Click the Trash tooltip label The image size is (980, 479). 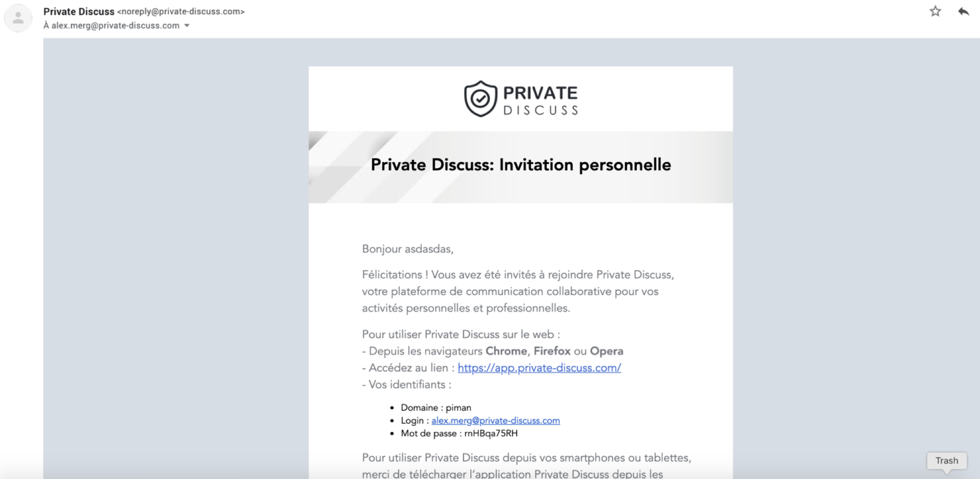click(946, 461)
